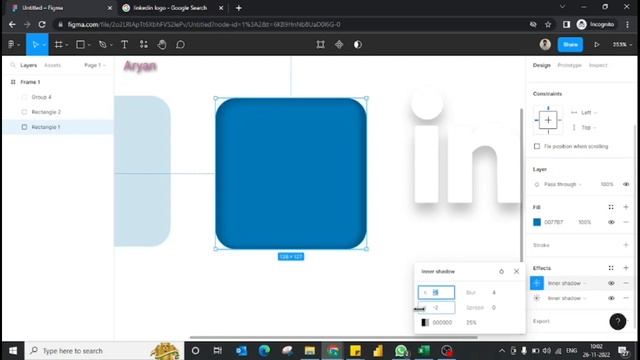Viewport: 640px width, 360px height.
Task: Open the Effects styles four-dot icon
Action: click(611, 268)
